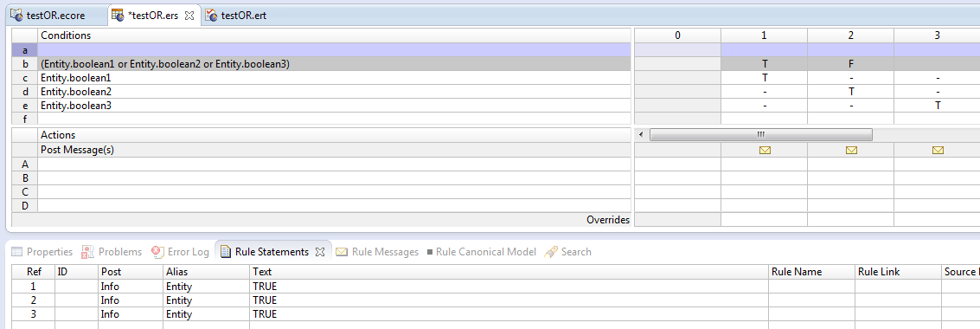Click the TRUE text in Ref 3 row
This screenshot has height=329, width=980.
265,314
